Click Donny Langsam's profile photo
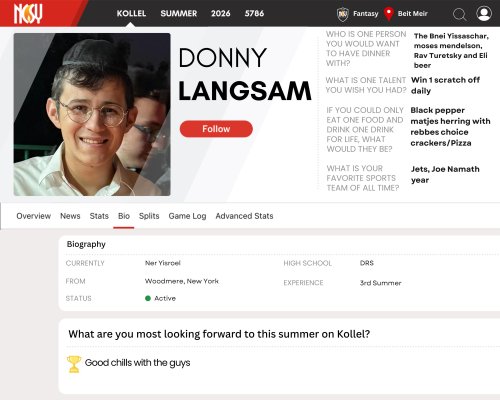 (92, 114)
